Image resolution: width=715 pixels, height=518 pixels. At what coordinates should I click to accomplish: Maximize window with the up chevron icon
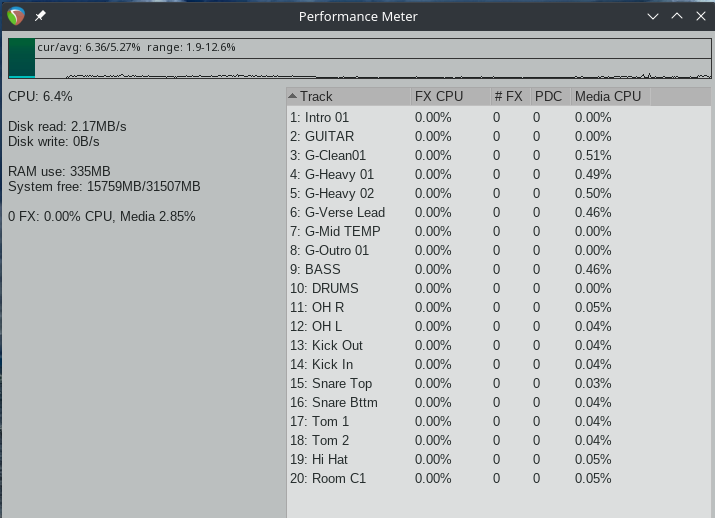677,16
